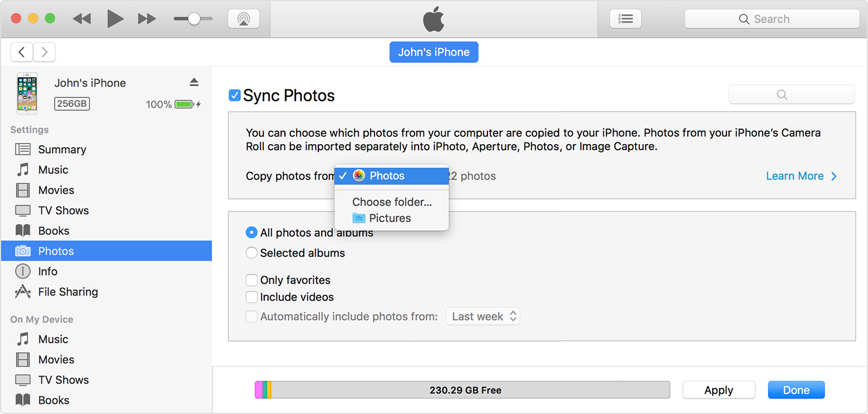The width and height of the screenshot is (868, 414).
Task: Choose Pictures from the Copy photos dropdown
Action: 389,218
